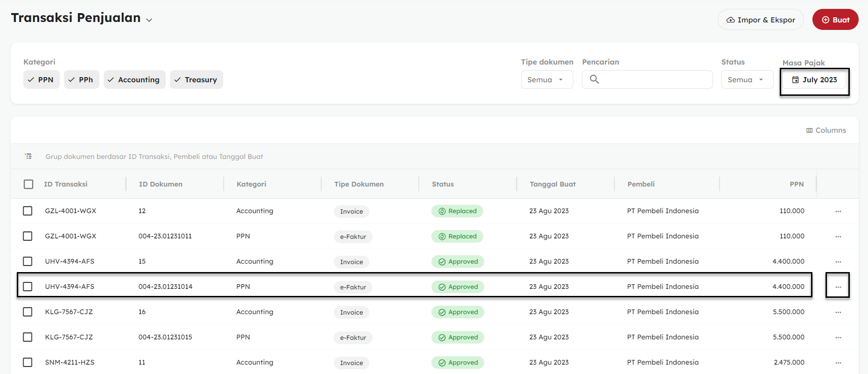Click the search magnifier icon in Pencarian

pos(594,79)
